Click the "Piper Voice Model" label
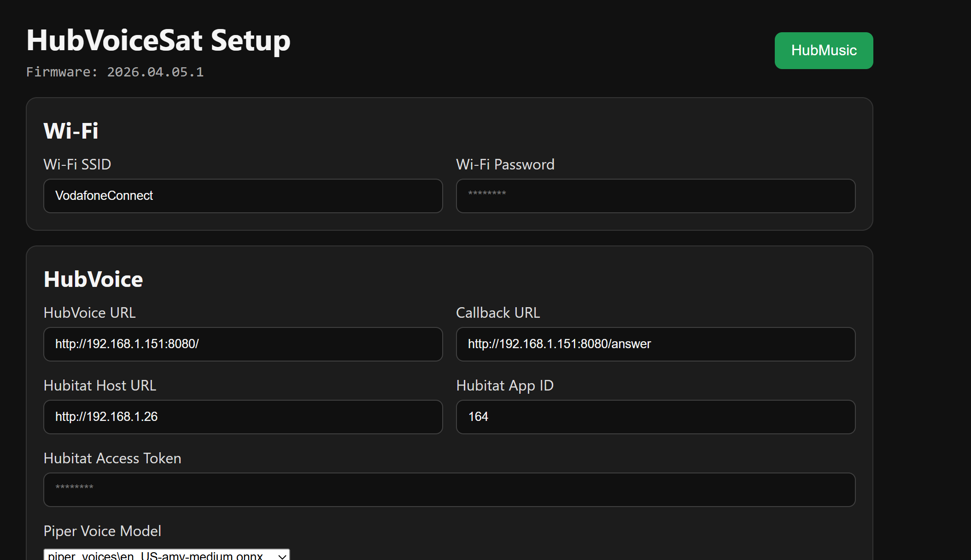 (x=102, y=531)
